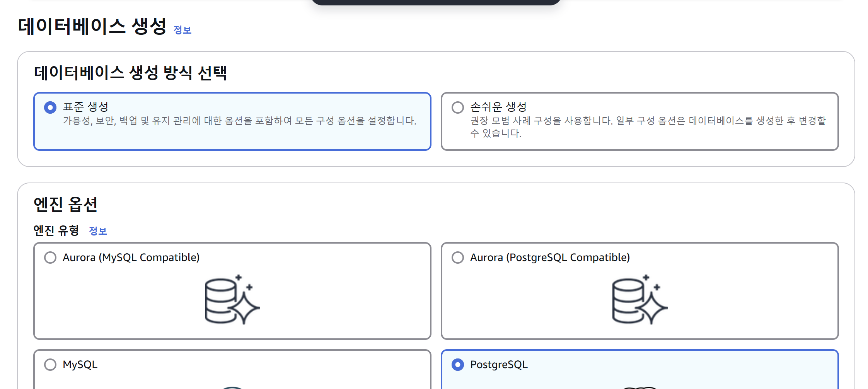Click the Aurora MySQL database icon
The width and height of the screenshot is (868, 389).
[232, 300]
